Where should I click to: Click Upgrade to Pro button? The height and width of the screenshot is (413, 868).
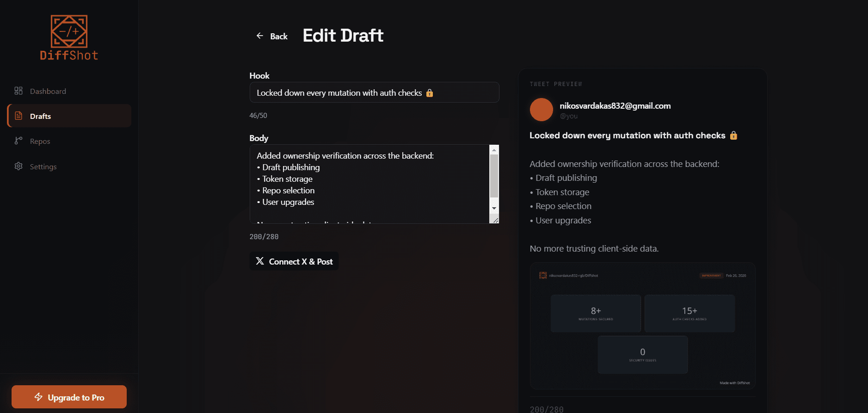pyautogui.click(x=69, y=397)
